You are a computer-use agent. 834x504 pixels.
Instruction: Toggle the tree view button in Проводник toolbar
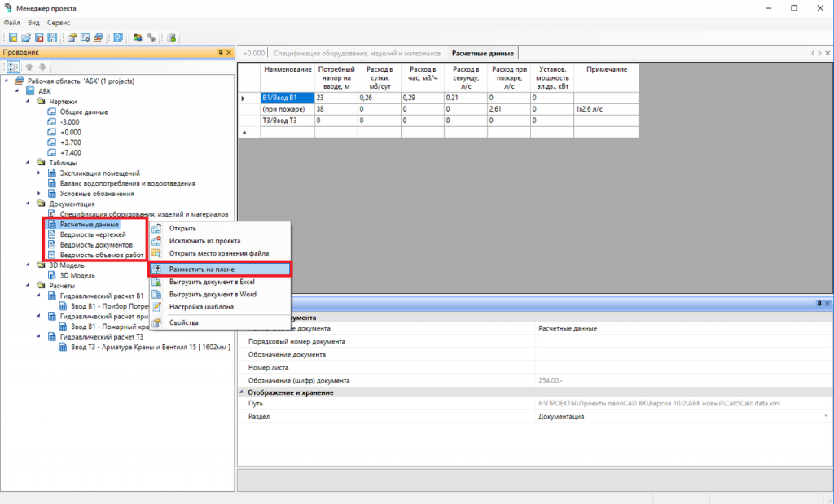(x=13, y=67)
